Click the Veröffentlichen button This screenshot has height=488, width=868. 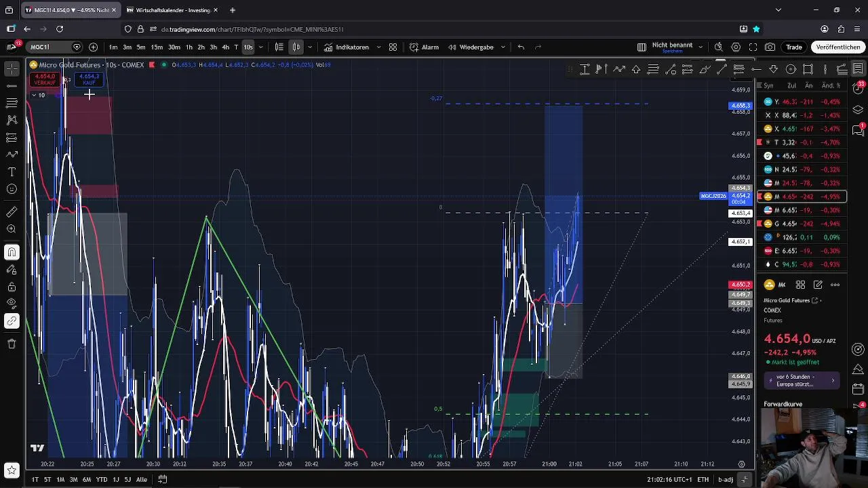pyautogui.click(x=838, y=47)
